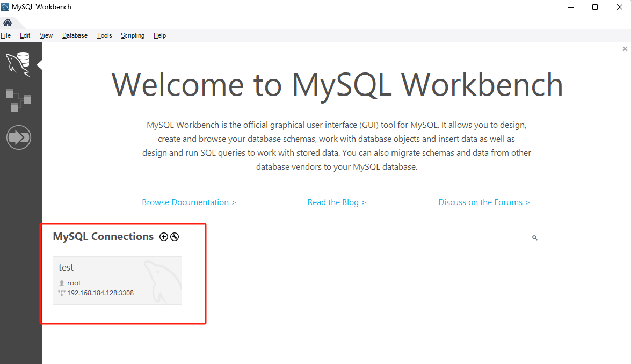The height and width of the screenshot is (364, 631).
Task: Open Manage Connections wrench icon
Action: pos(174,237)
